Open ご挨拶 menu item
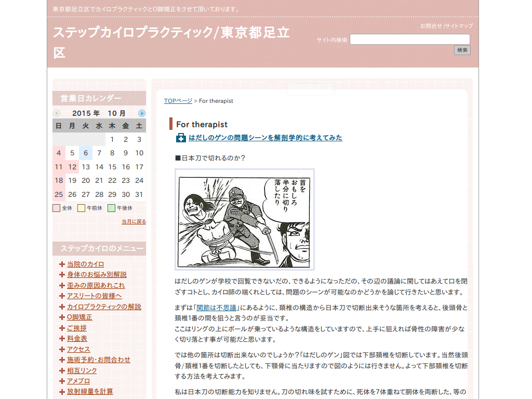The image size is (532, 399). point(77,328)
